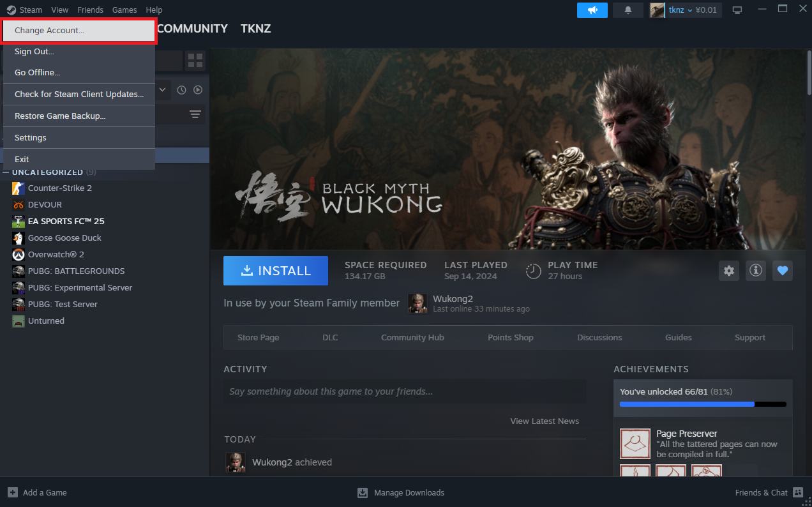Image resolution: width=812 pixels, height=507 pixels.
Task: Open the collection sort chevron
Action: (162, 90)
